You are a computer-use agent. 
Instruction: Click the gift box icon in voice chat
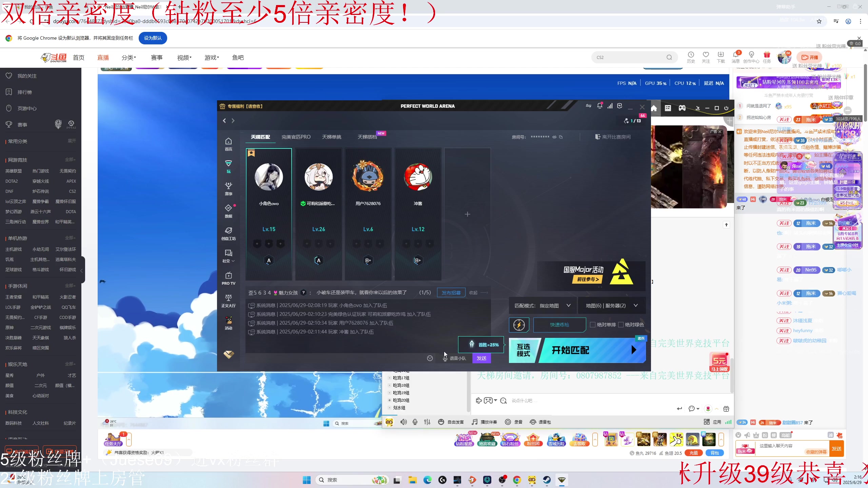coord(726,409)
